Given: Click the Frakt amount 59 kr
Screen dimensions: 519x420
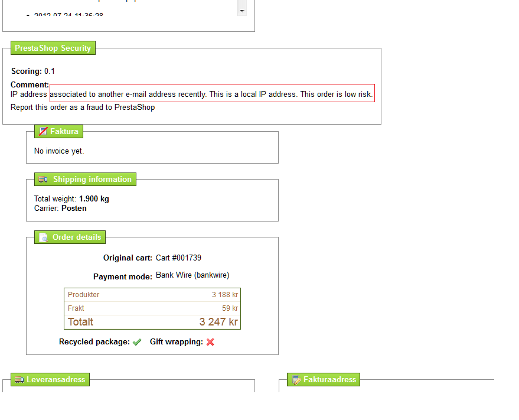Looking at the screenshot, I should 230,308.
